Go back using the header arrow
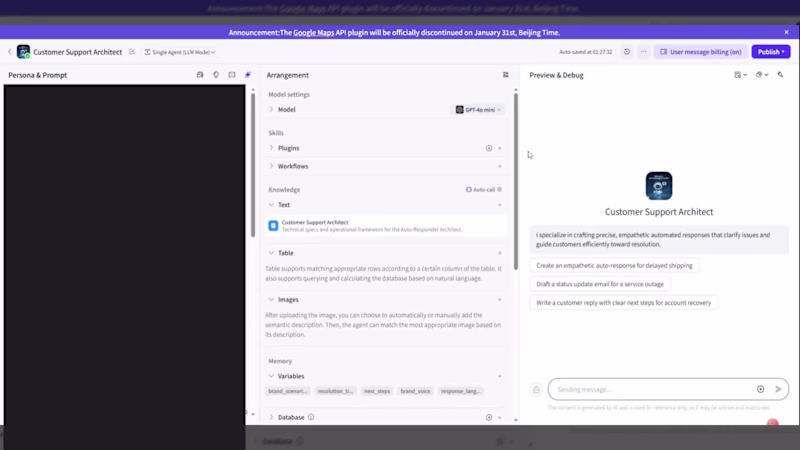The image size is (800, 450). click(10, 52)
